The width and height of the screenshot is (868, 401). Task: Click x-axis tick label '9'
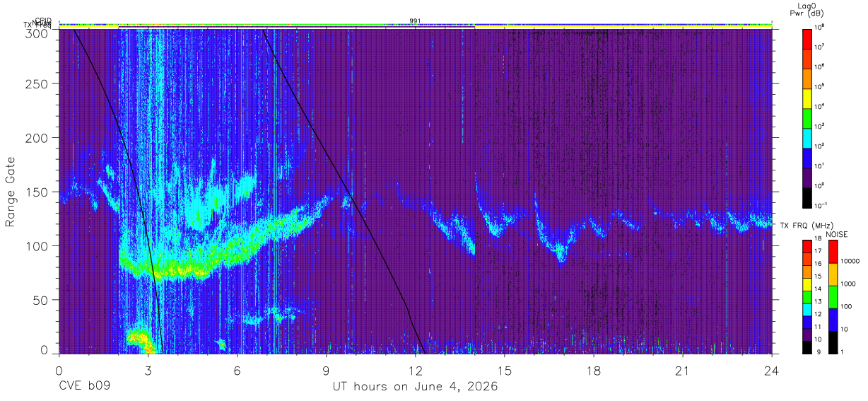[327, 371]
